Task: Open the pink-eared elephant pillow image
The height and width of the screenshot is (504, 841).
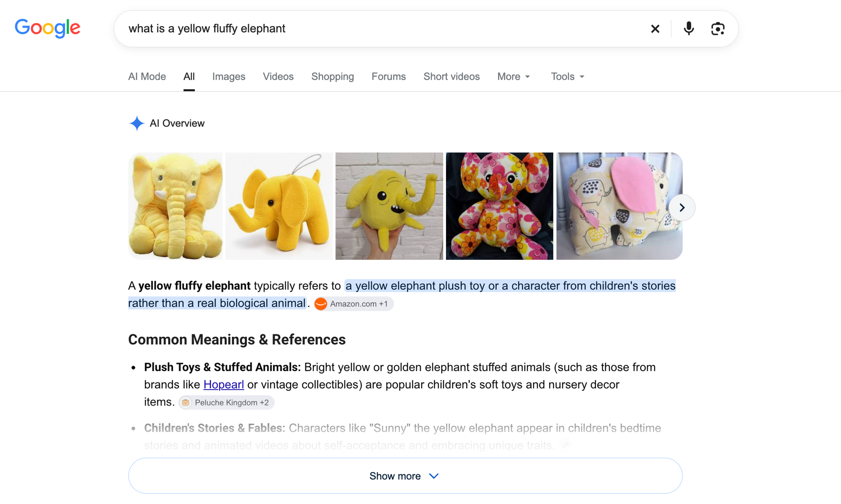Action: tap(619, 206)
